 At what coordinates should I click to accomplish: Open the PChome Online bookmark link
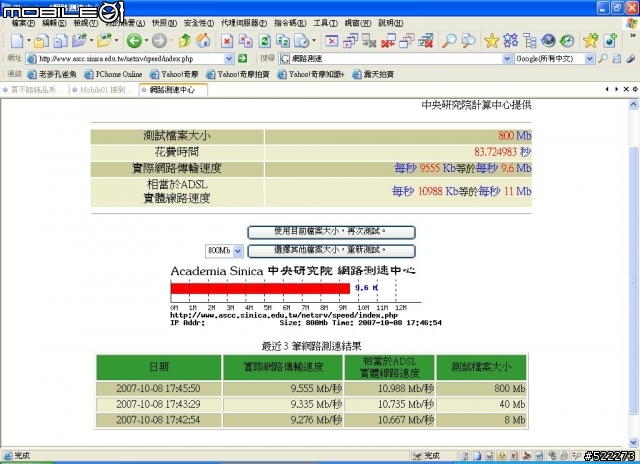tap(113, 74)
